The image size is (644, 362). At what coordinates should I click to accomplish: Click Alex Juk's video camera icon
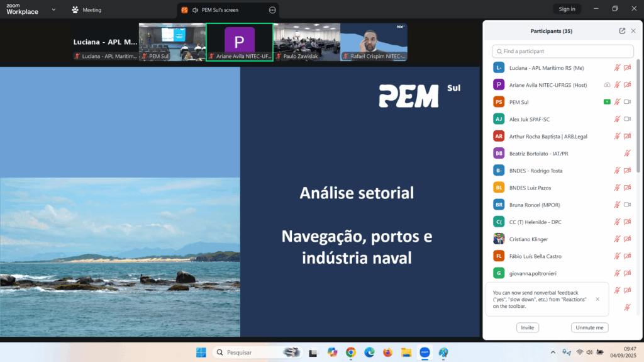(x=627, y=119)
